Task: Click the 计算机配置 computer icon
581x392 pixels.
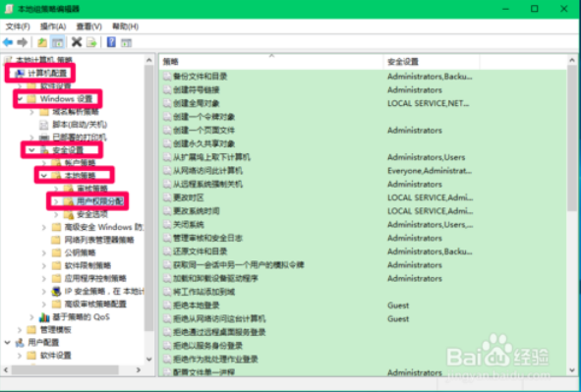Action: 20,74
